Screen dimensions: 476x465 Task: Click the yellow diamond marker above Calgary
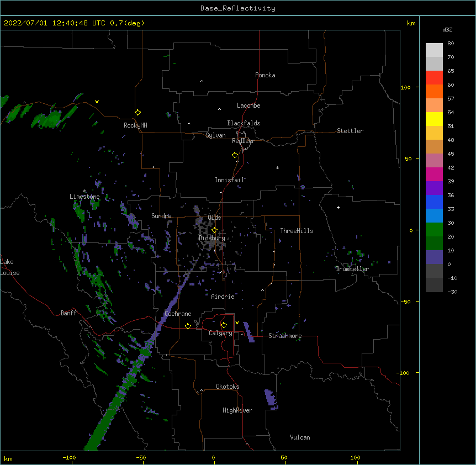pos(224,325)
